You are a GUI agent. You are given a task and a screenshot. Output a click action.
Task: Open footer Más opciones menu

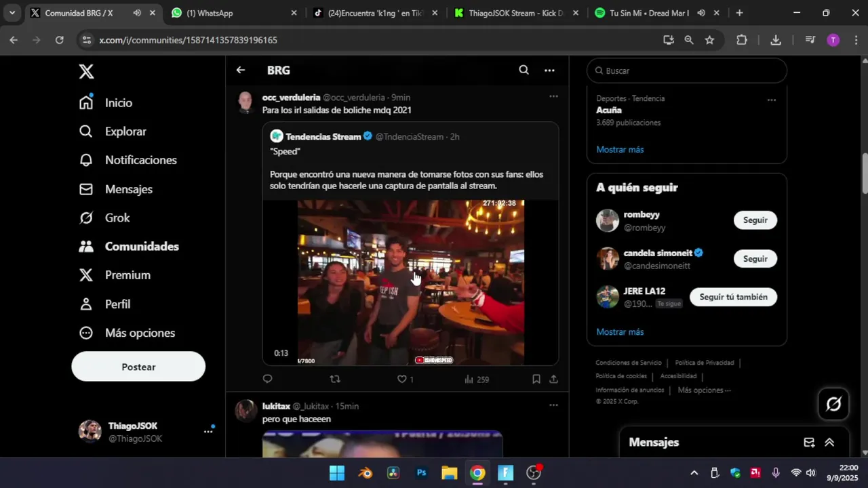tap(704, 390)
